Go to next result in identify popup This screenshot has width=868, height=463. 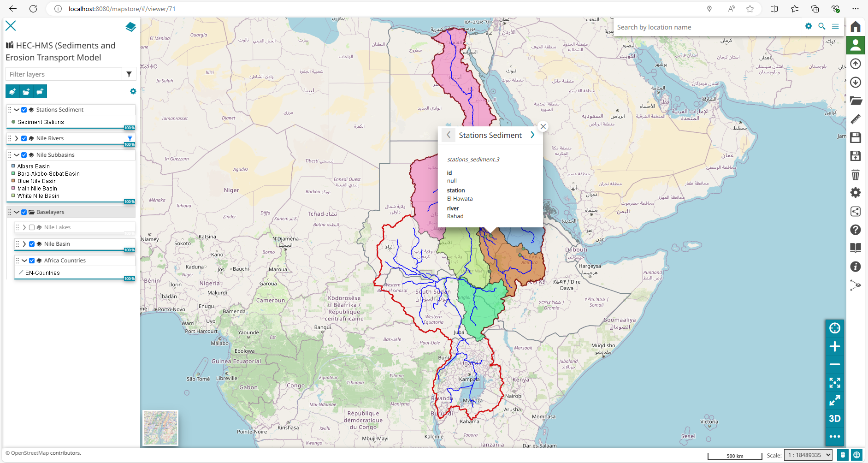[532, 135]
